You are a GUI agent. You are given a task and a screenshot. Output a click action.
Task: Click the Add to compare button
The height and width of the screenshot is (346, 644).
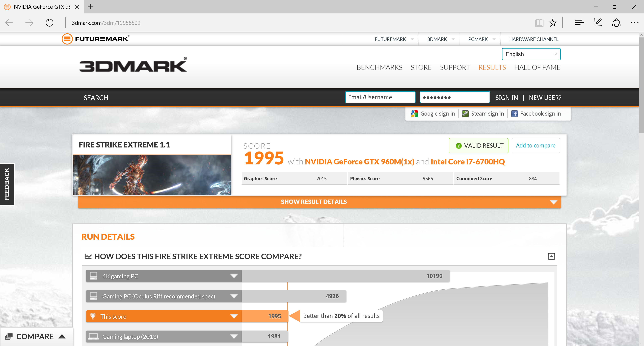coord(535,145)
